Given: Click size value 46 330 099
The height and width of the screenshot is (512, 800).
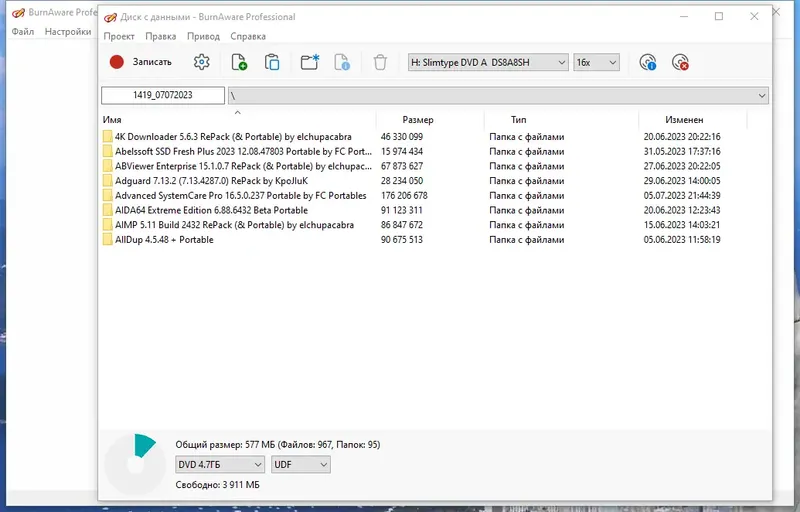Looking at the screenshot, I should [402, 137].
